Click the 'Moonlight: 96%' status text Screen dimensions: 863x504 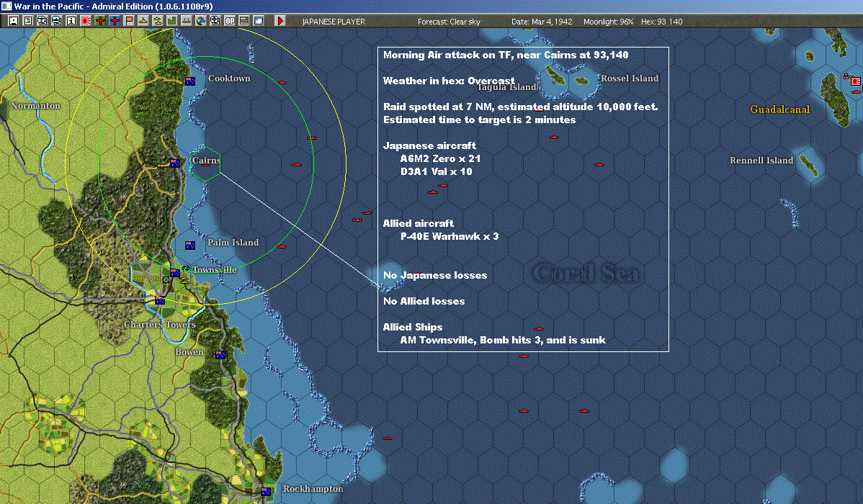(x=608, y=22)
